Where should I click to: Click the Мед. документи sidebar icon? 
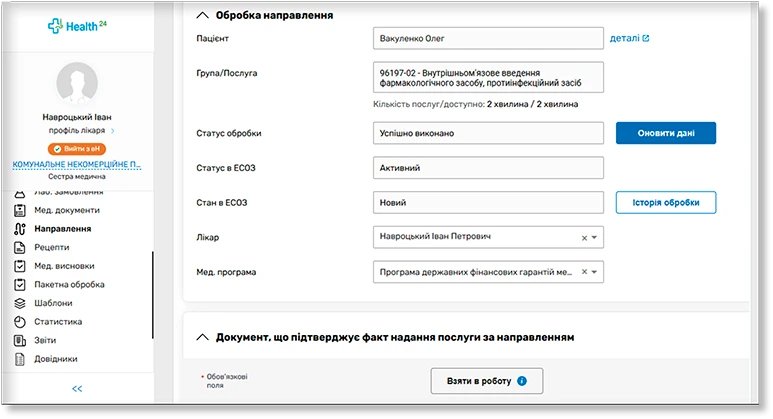20,210
